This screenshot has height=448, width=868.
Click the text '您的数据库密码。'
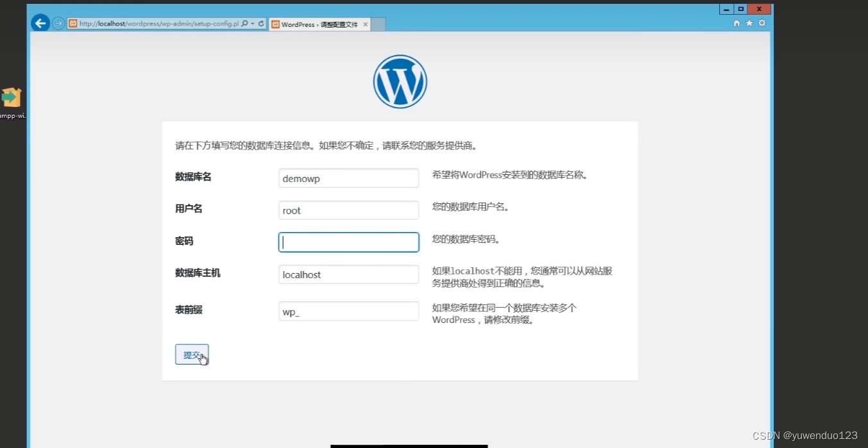466,240
